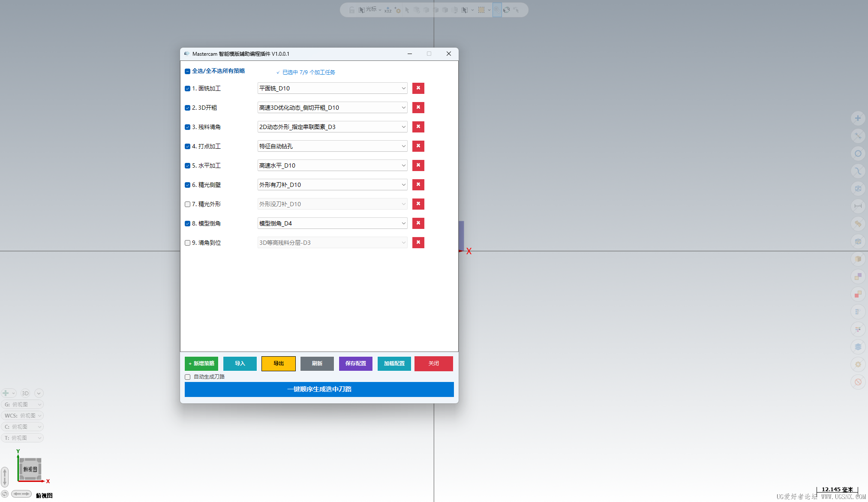Image resolution: width=868 pixels, height=502 pixels.
Task: Select the surface filter icon
Action: [x=858, y=224]
